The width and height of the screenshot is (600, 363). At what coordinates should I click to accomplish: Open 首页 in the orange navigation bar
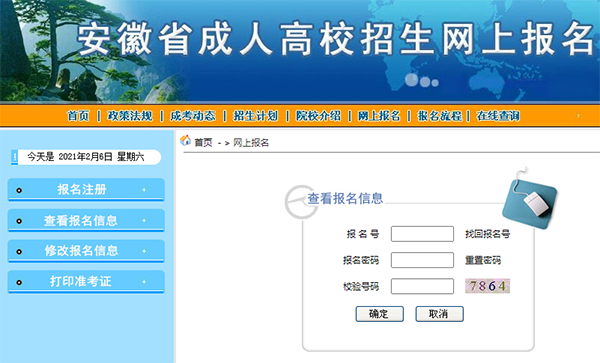[x=78, y=116]
